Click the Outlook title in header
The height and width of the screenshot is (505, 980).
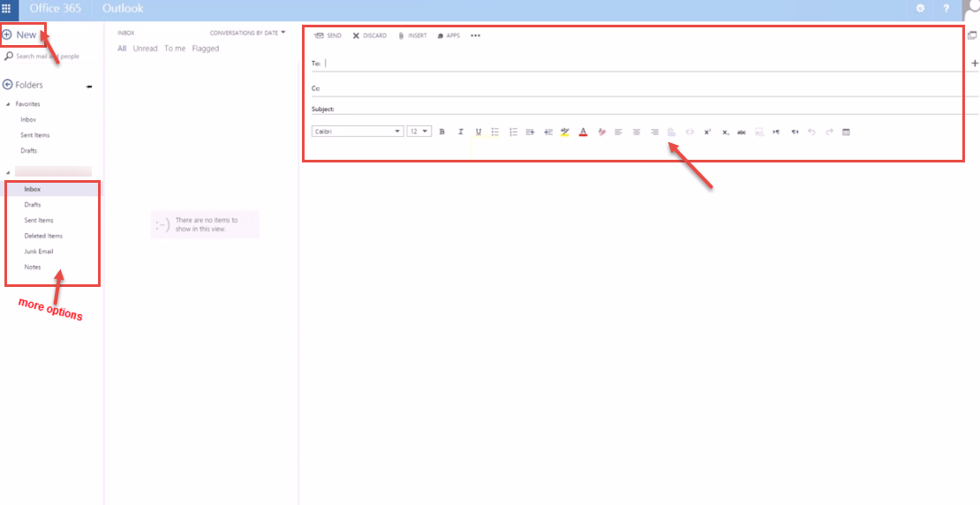[123, 9]
